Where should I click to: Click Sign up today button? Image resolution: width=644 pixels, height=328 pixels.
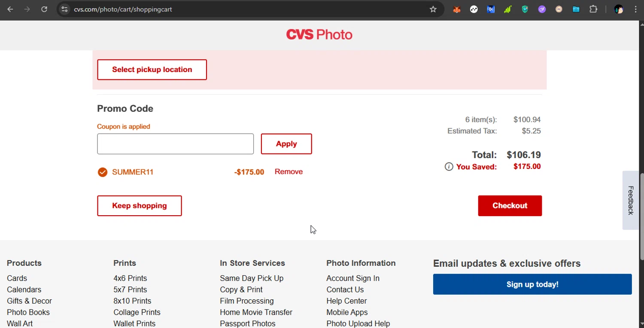tap(532, 284)
